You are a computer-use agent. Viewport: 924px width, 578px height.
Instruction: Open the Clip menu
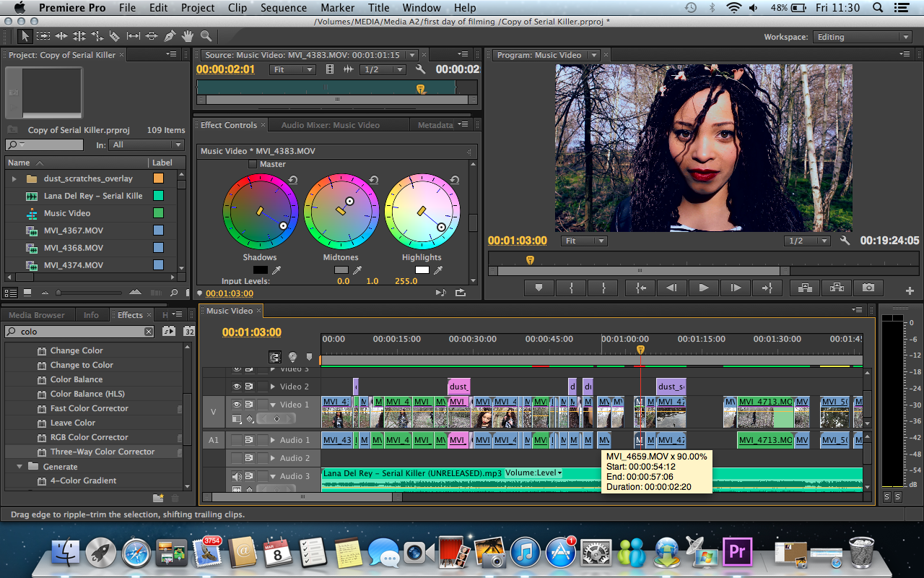(x=237, y=8)
